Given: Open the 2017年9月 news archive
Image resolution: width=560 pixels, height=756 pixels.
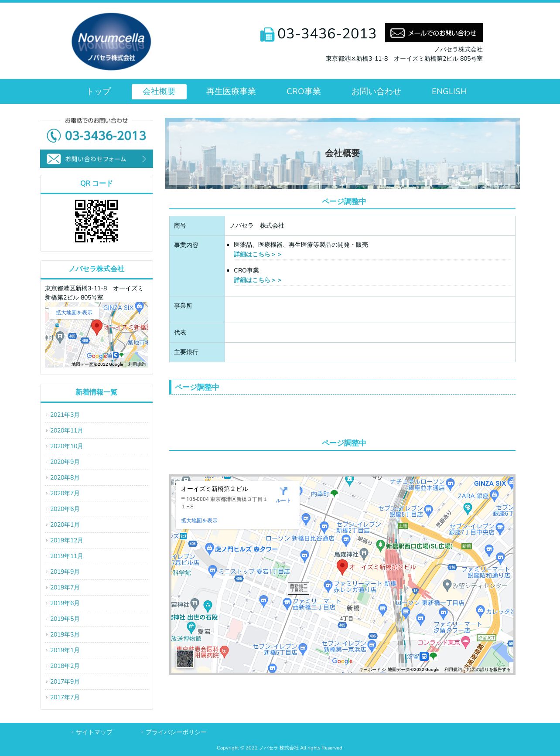Looking at the screenshot, I should 65,681.
